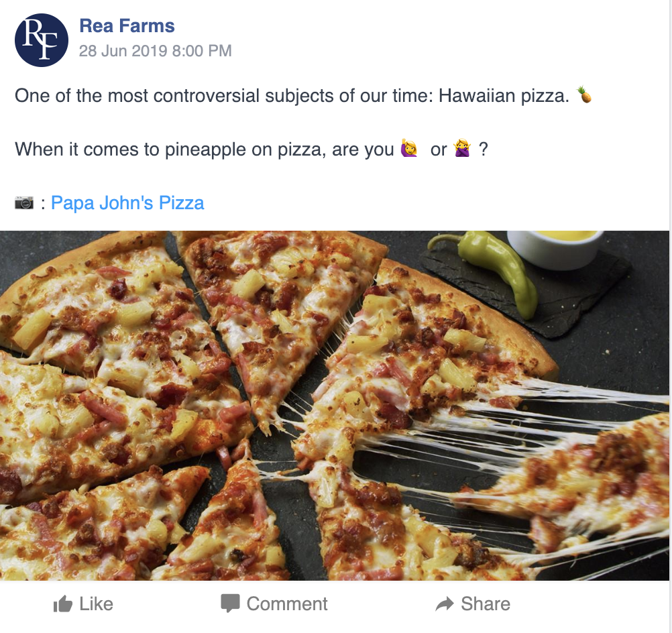Click the raised-hand person emoji
The width and height of the screenshot is (672, 633).
(x=408, y=150)
